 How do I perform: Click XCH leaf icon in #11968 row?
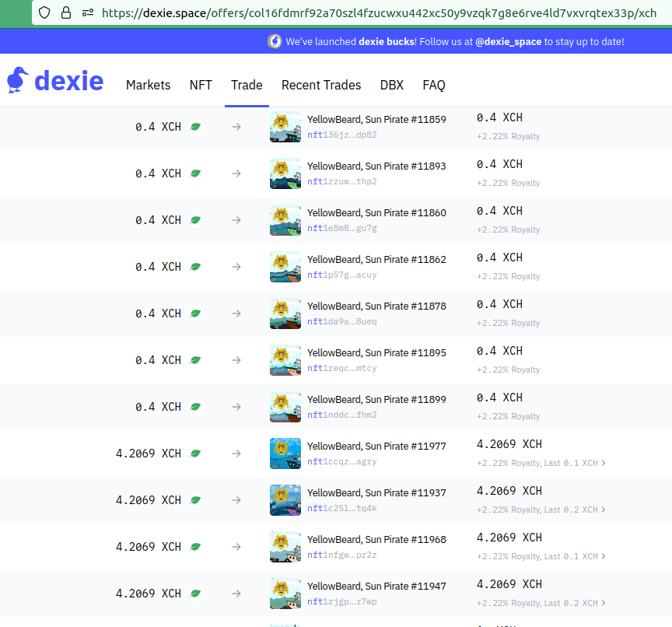tap(195, 548)
